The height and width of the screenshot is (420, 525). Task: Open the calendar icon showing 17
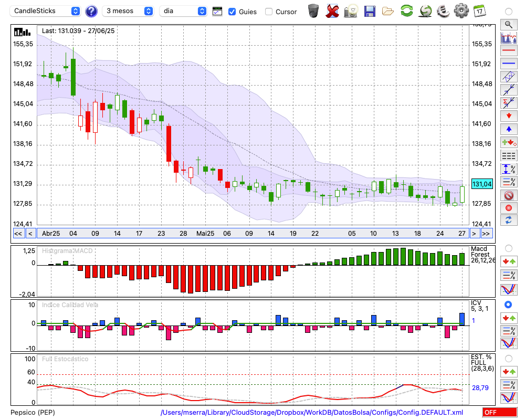[480, 11]
